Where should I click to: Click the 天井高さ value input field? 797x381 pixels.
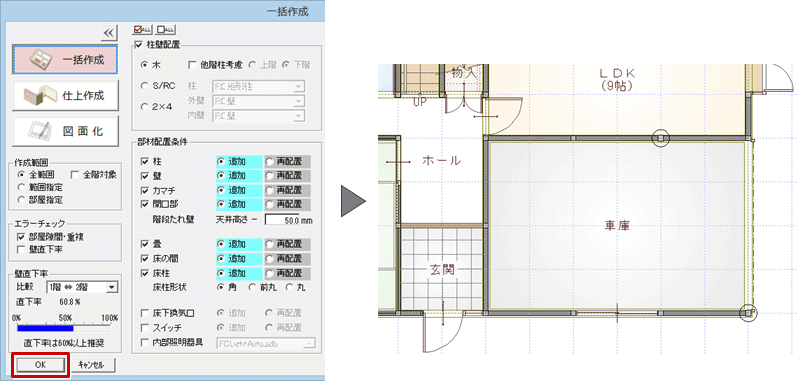[283, 221]
